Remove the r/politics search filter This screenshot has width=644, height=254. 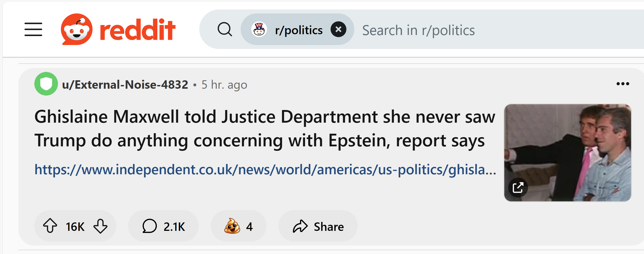(x=338, y=29)
